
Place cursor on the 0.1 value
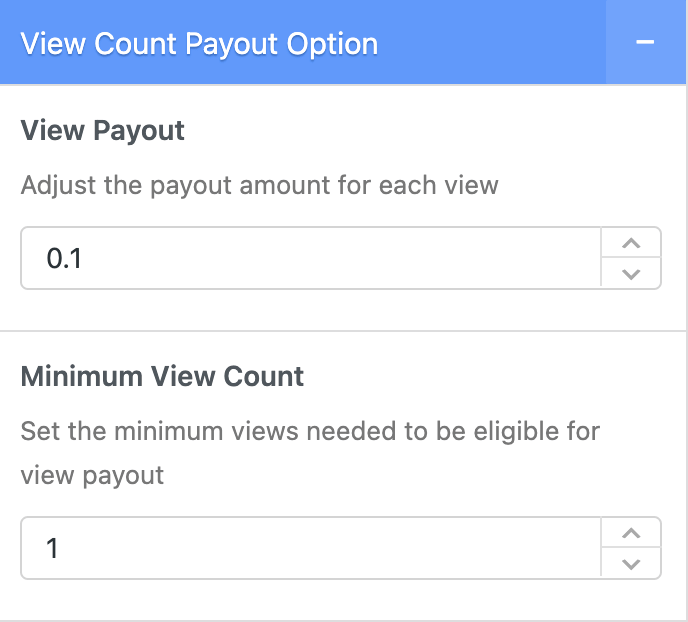click(64, 259)
